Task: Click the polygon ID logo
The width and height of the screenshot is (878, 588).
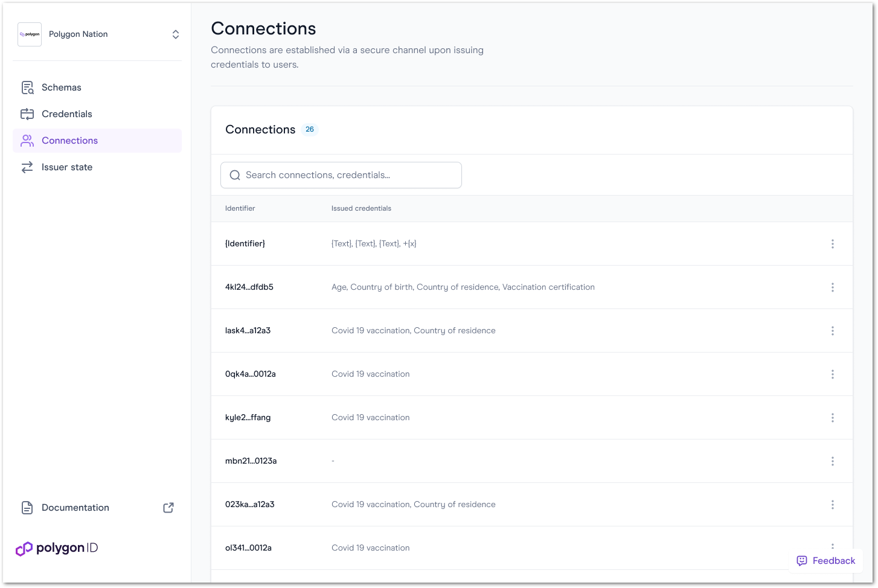Action: 57,548
